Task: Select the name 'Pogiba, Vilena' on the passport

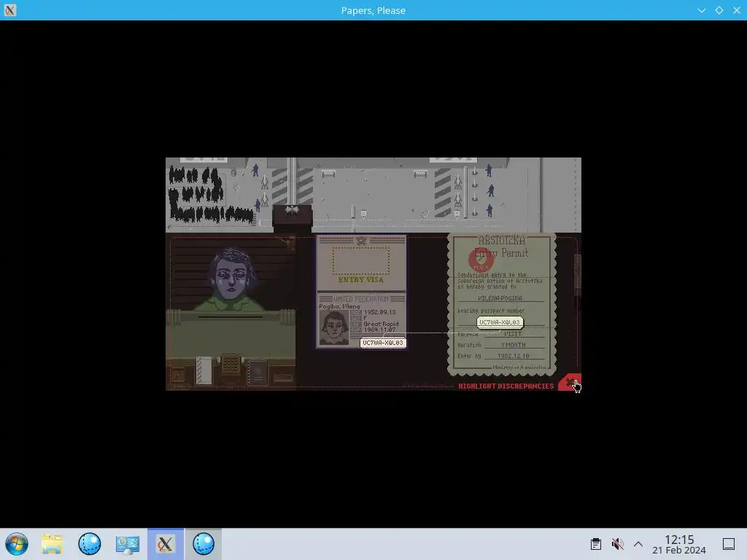Action: (x=339, y=306)
